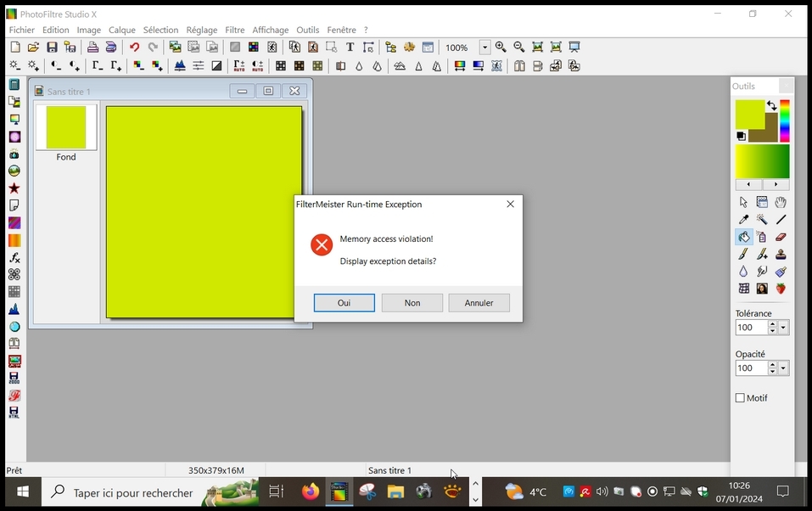The width and height of the screenshot is (812, 511).
Task: Open the Calque menu
Action: [121, 30]
